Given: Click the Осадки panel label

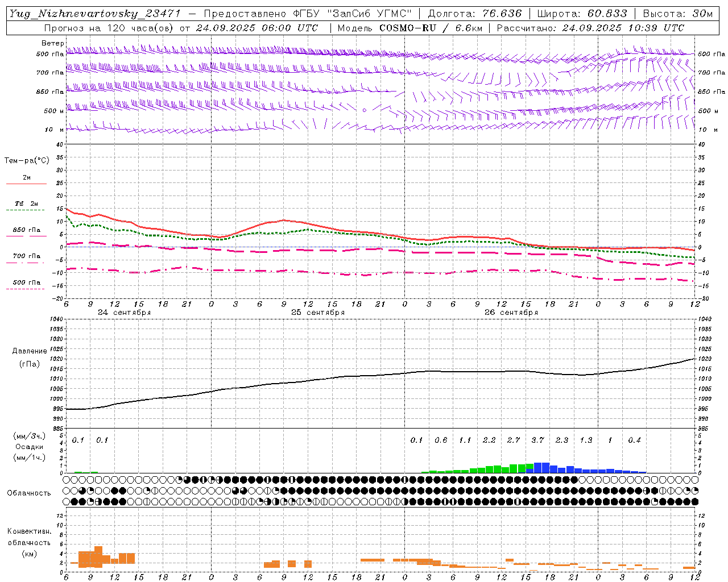Looking at the screenshot, I should [29, 447].
